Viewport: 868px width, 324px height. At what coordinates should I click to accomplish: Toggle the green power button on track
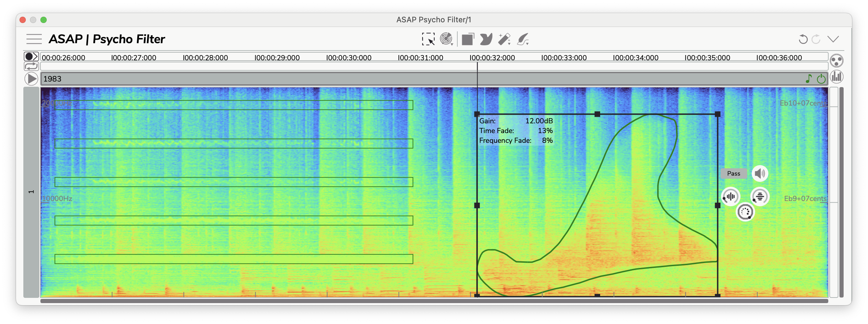click(x=821, y=79)
